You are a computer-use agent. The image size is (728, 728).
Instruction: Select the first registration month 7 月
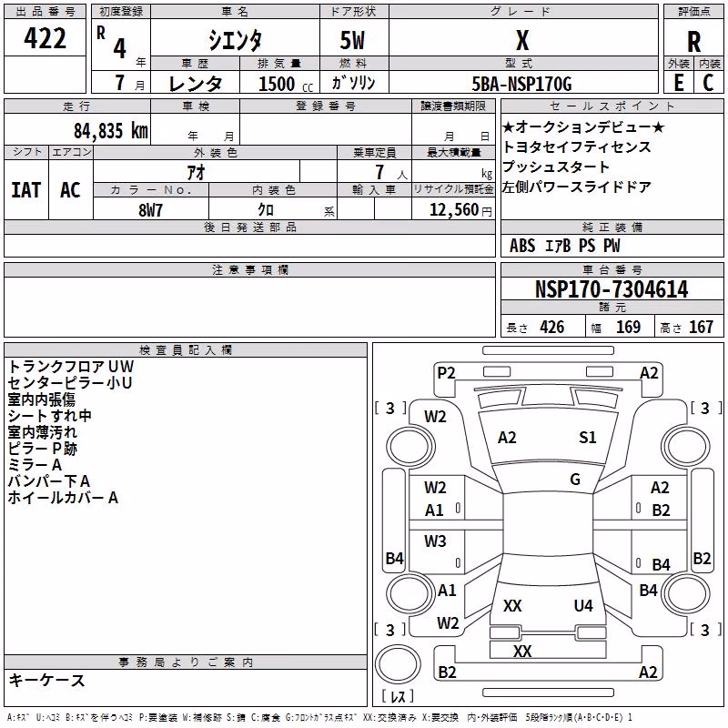click(x=129, y=84)
